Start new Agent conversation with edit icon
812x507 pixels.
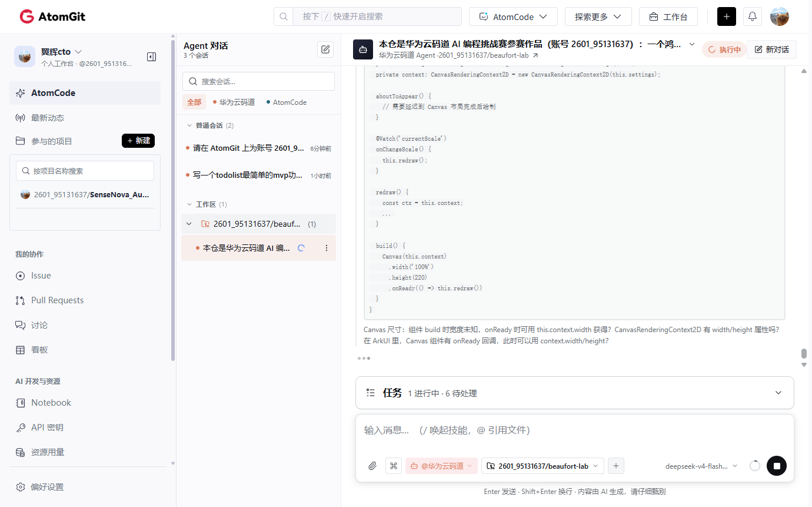325,49
